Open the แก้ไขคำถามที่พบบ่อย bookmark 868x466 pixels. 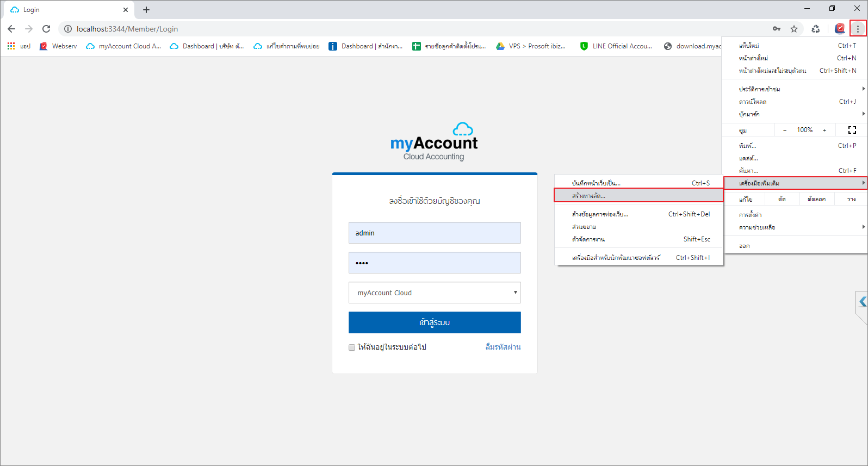click(x=287, y=46)
